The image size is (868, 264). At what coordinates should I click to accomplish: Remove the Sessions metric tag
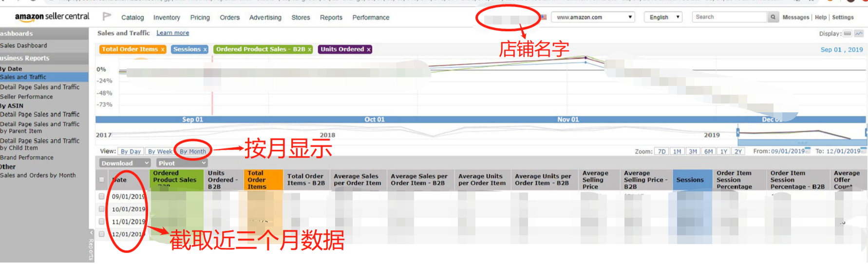205,49
